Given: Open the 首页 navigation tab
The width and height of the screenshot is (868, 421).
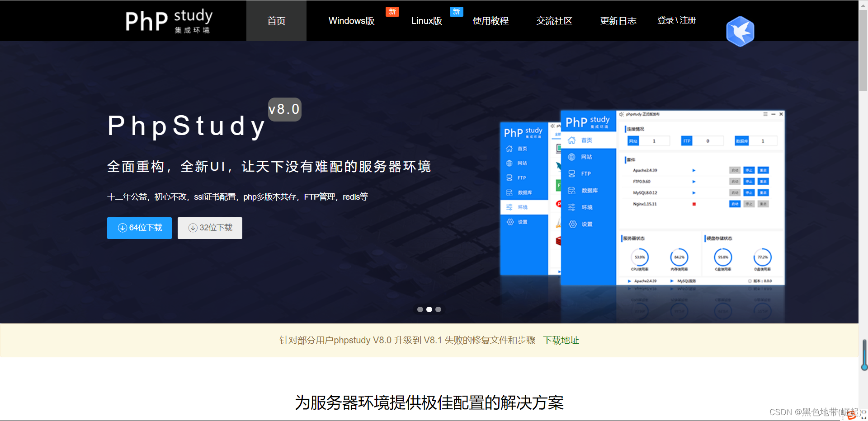Looking at the screenshot, I should (276, 21).
